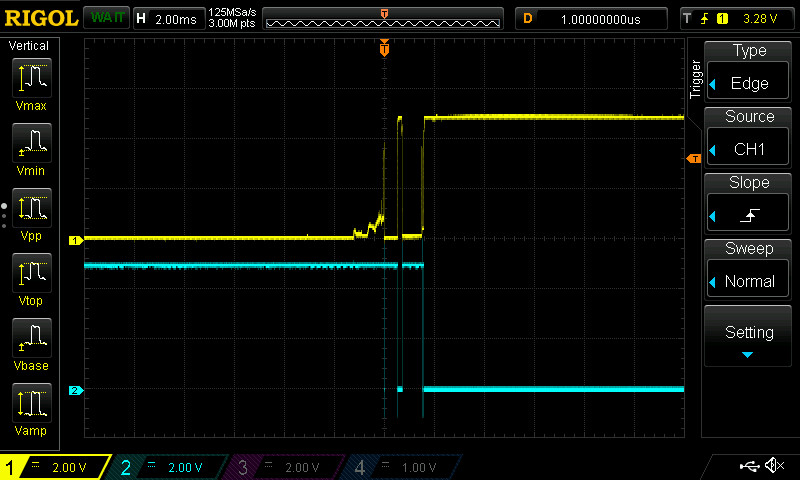Open the trigger Type Edge selector
The image size is (800, 480).
tap(749, 72)
